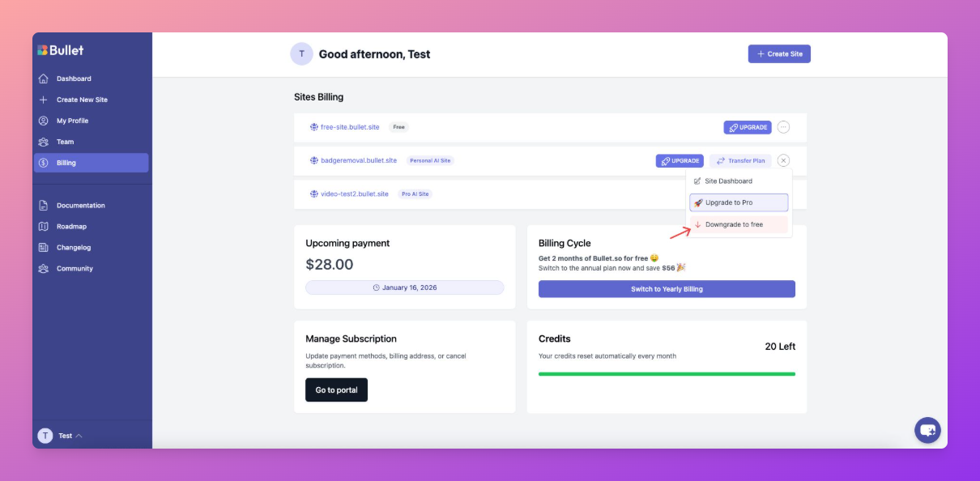Open My Profile page
The width and height of the screenshot is (980, 481).
(x=72, y=121)
